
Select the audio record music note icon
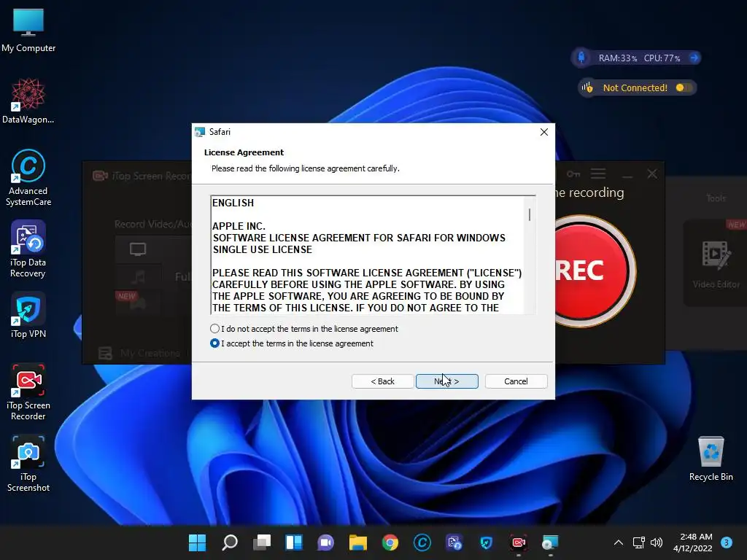[138, 276]
